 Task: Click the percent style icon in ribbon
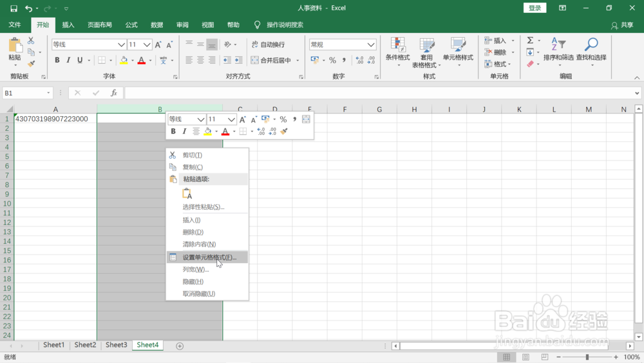coord(333,61)
